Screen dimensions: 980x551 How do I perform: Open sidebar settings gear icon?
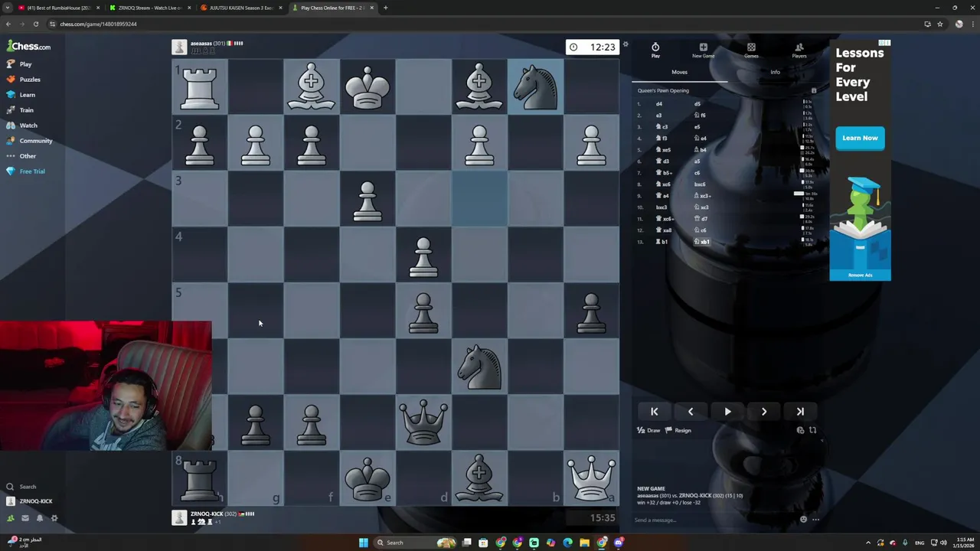54,518
